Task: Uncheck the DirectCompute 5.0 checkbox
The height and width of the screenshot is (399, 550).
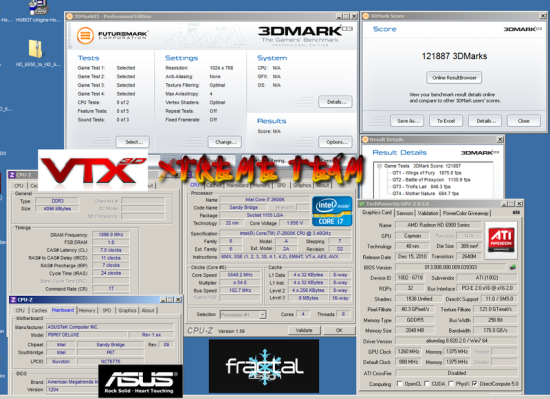Action: click(474, 384)
